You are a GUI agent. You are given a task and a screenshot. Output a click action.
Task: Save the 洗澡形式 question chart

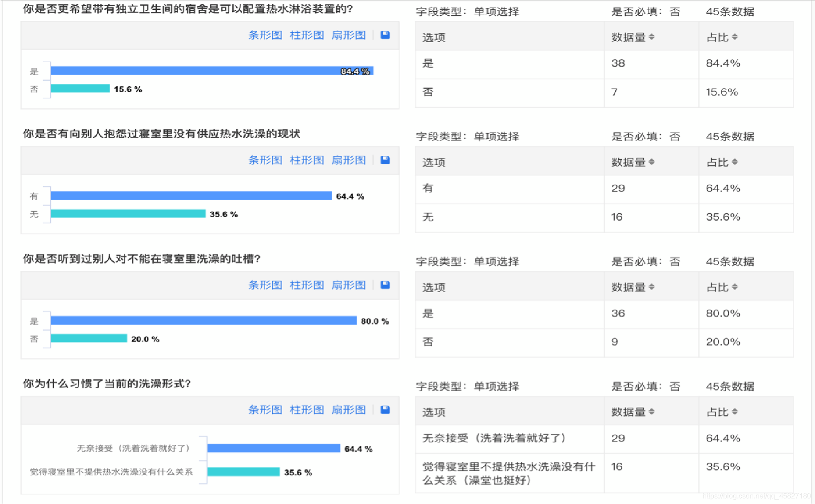(x=385, y=410)
